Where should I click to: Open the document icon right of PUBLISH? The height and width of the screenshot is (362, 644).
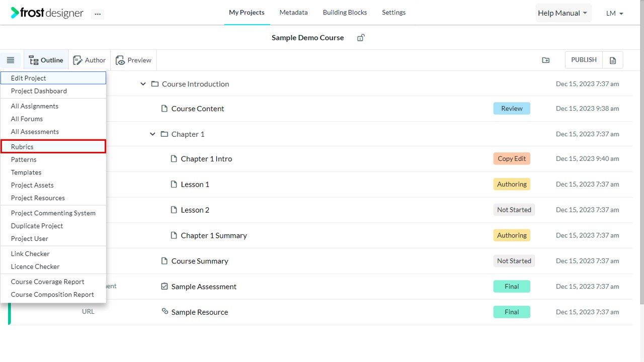point(613,60)
